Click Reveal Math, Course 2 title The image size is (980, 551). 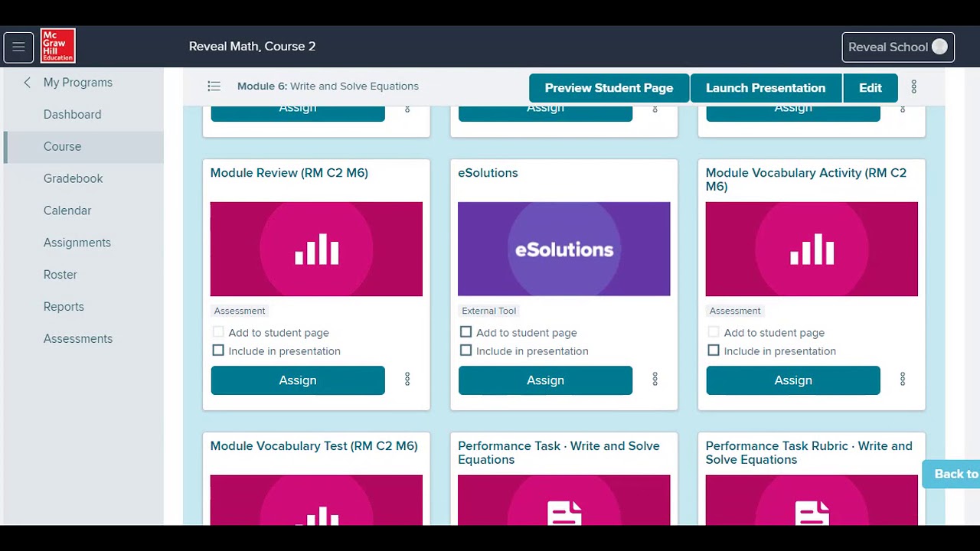[x=252, y=47]
